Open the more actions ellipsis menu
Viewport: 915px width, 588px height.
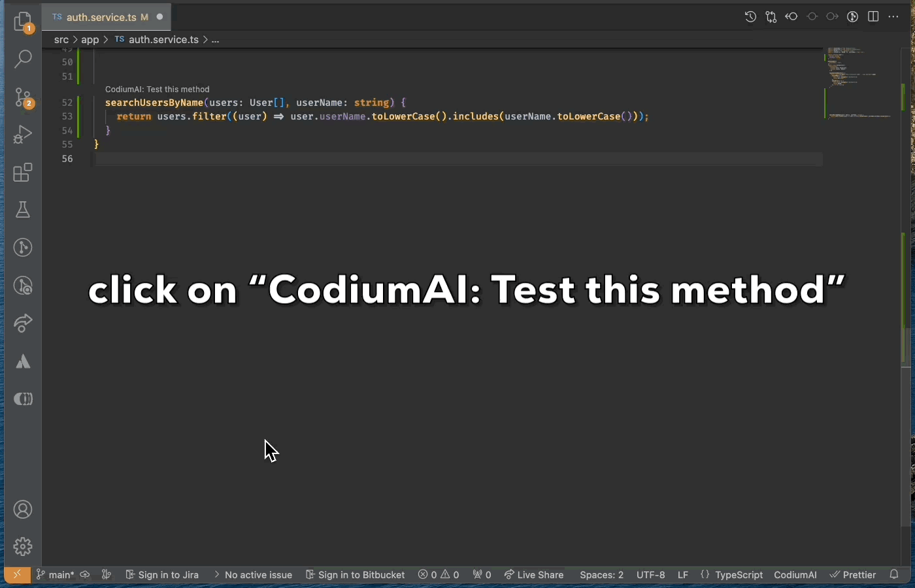pyautogui.click(x=893, y=17)
